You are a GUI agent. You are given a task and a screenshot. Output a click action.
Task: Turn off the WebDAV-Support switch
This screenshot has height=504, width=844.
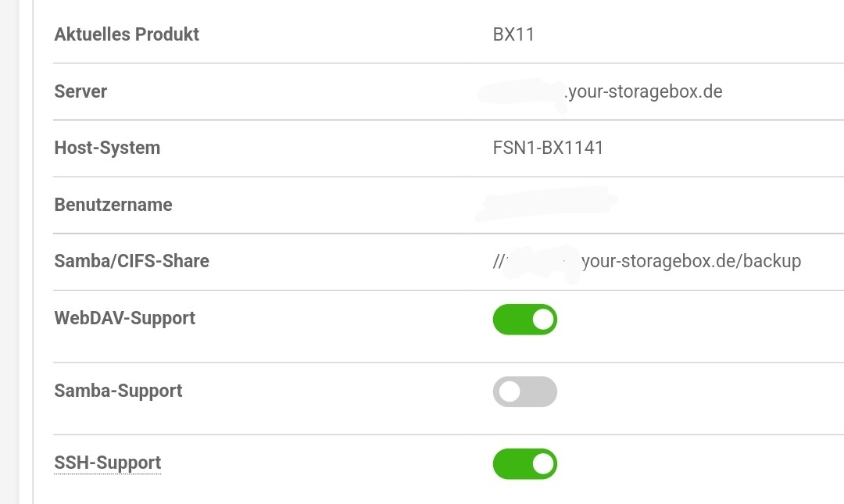click(x=524, y=319)
